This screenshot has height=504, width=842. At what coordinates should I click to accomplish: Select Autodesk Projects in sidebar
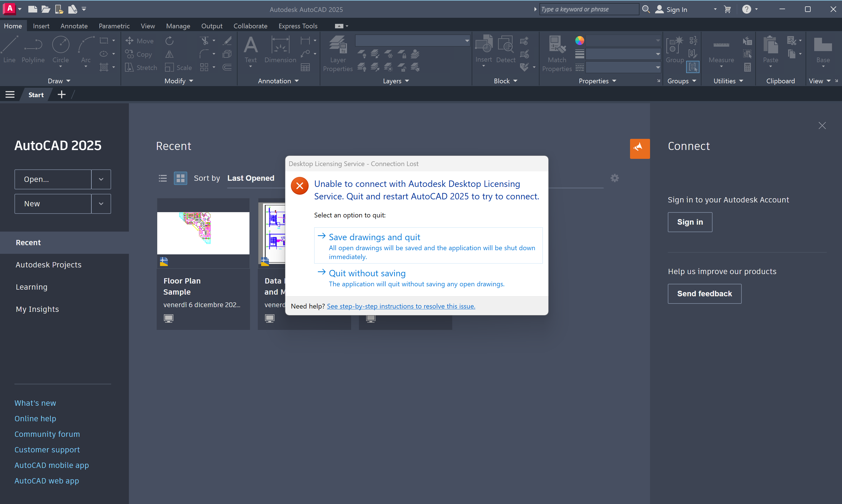[49, 265]
